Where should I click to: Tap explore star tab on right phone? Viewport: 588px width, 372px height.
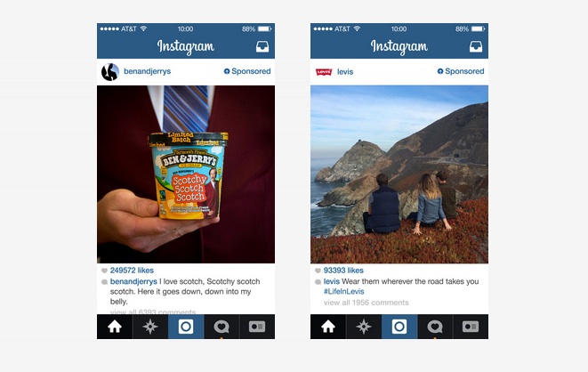(x=363, y=327)
